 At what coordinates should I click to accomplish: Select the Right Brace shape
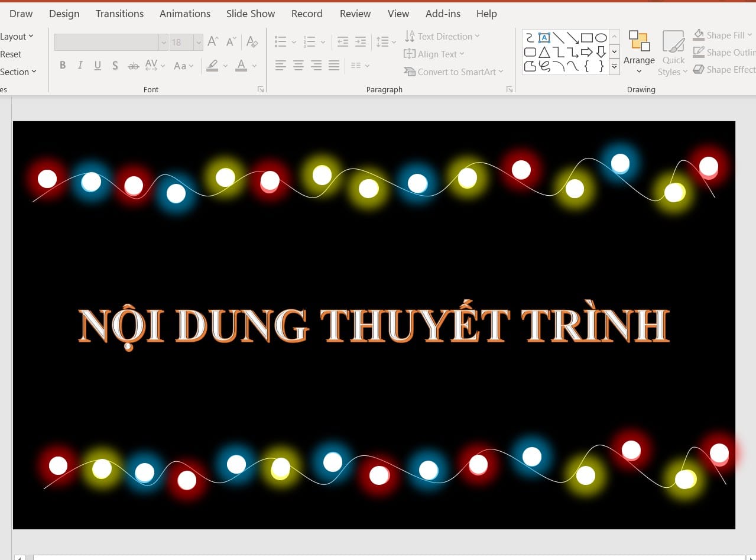(601, 66)
